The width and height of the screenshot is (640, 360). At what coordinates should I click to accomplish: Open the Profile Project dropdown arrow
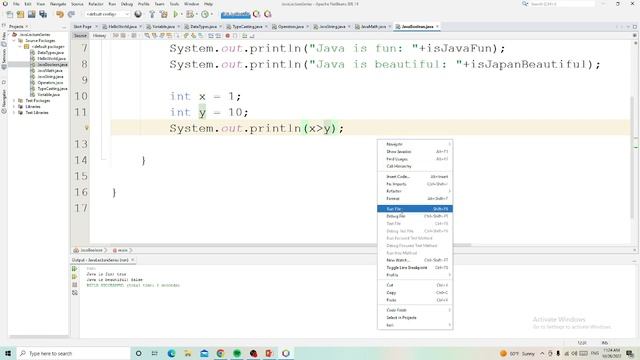tap(211, 15)
